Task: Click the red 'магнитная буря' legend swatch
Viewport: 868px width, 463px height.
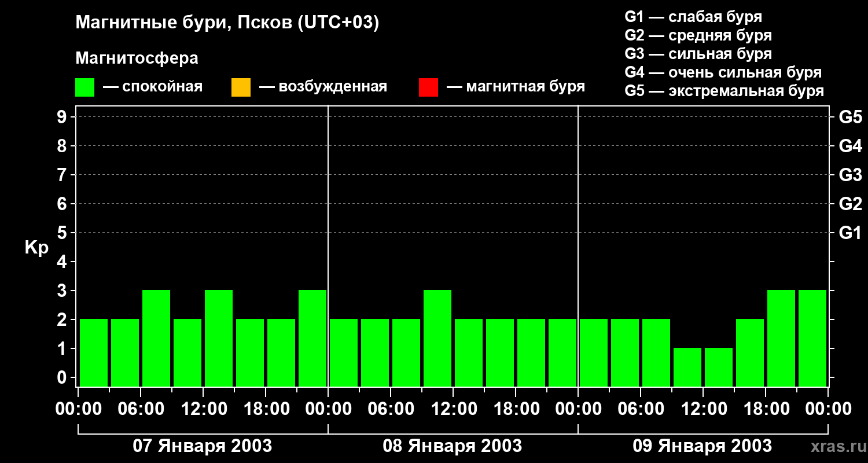Action: point(428,87)
